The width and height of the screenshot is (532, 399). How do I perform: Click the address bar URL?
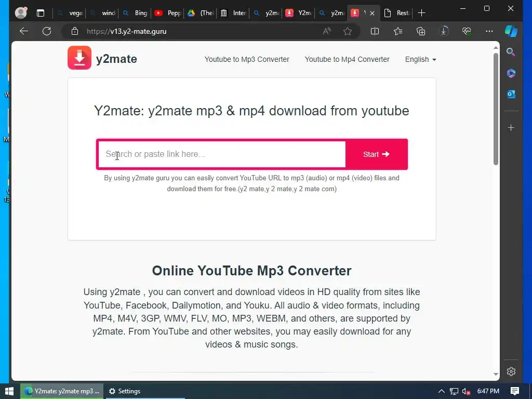[127, 31]
